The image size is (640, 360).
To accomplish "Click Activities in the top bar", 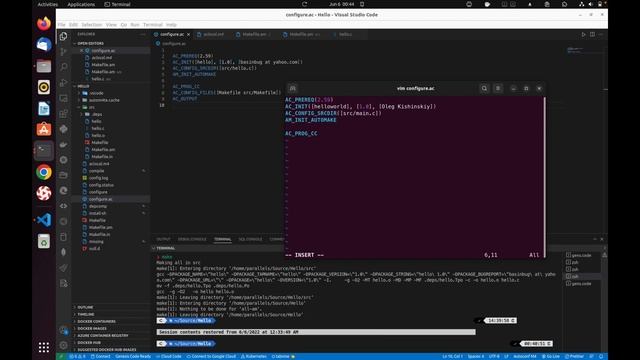I will pos(48,4).
